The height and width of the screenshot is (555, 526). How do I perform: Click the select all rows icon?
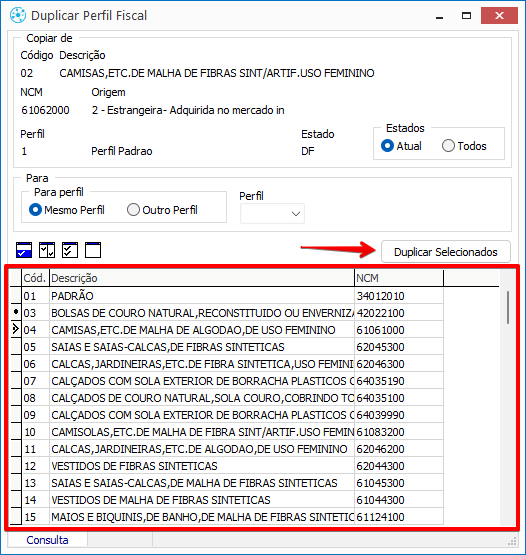click(70, 250)
